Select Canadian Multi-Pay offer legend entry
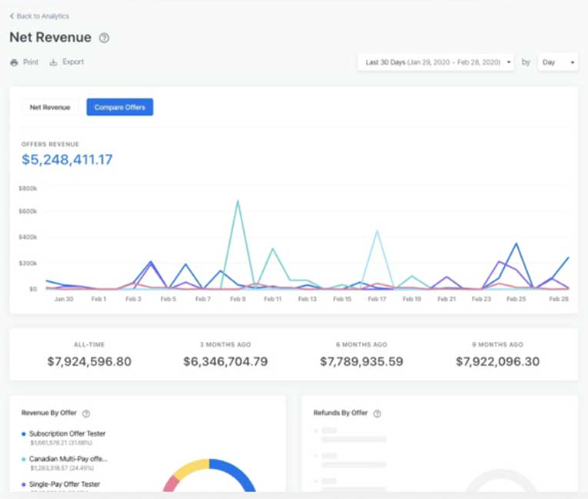Screen dimensions: 588x499 [x=68, y=459]
